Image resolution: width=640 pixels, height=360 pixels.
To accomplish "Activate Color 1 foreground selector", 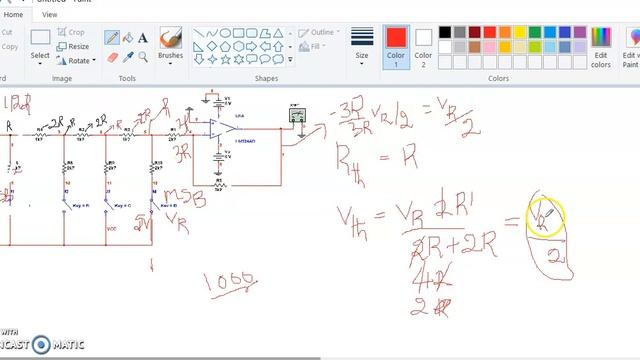I will click(x=396, y=47).
